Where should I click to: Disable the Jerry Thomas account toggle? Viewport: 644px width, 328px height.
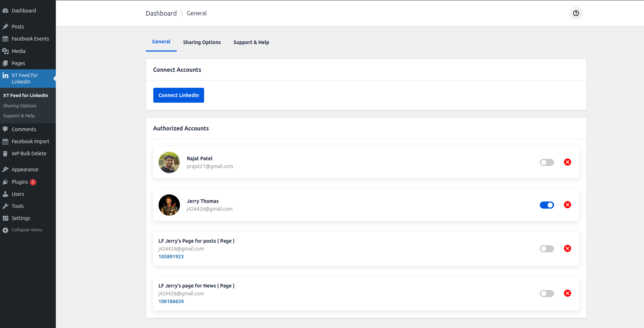(x=547, y=205)
